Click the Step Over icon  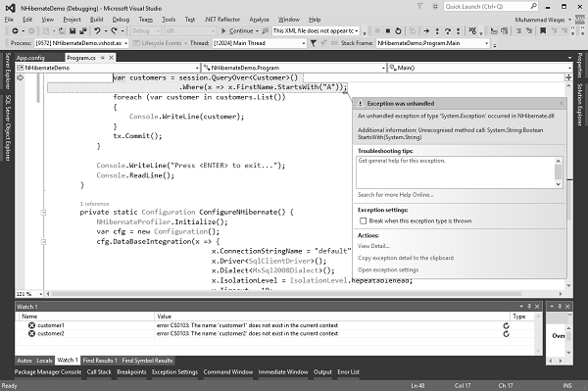tap(448, 30)
